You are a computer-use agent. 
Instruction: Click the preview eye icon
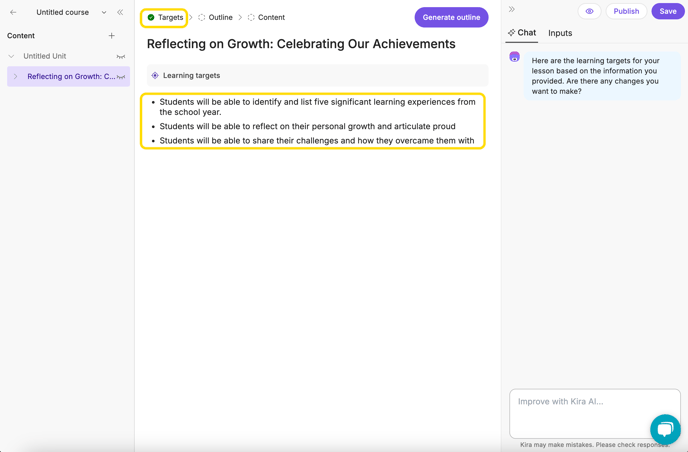coord(589,11)
